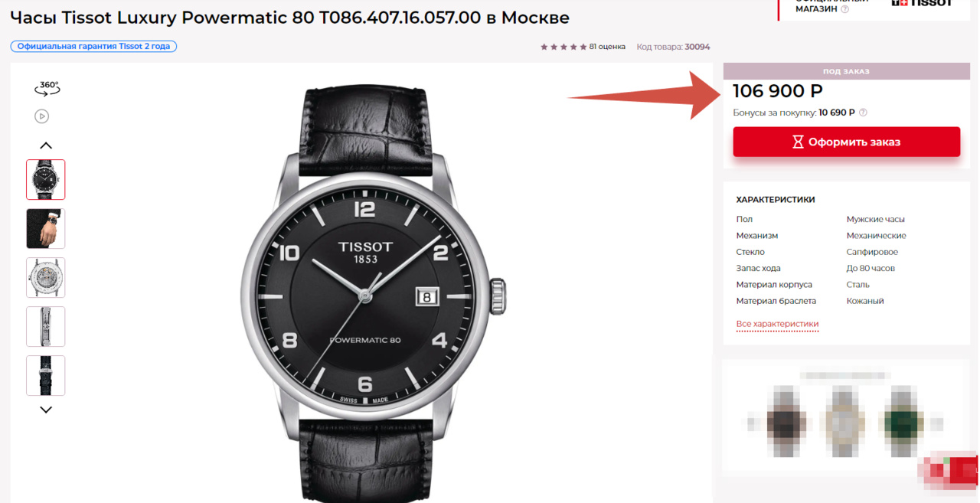Select the side profile watch thumbnail

point(46,326)
